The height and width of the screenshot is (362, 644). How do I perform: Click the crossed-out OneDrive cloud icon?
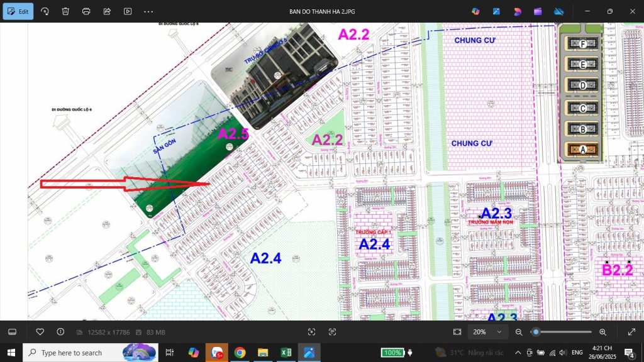tap(558, 11)
